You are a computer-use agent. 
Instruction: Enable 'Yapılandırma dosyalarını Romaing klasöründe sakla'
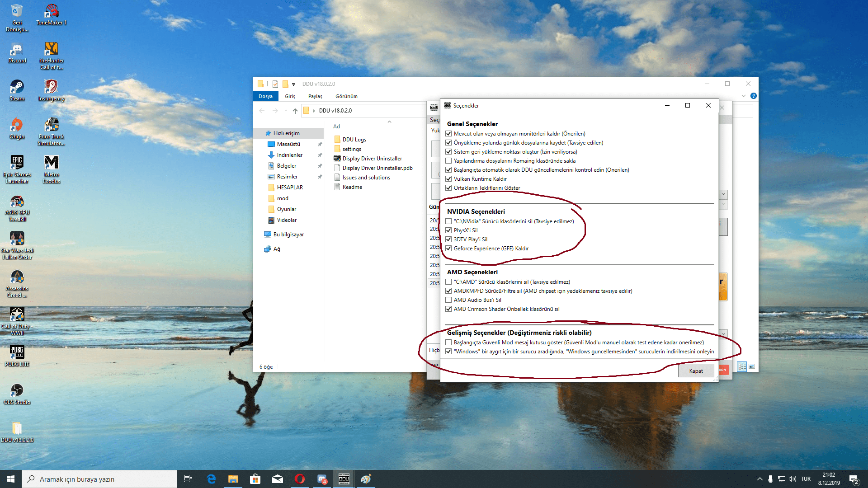[448, 161]
